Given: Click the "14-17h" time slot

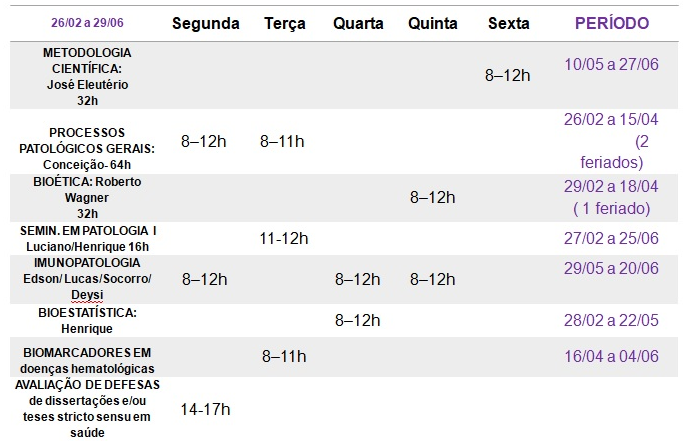Looking at the screenshot, I should (x=203, y=409).
